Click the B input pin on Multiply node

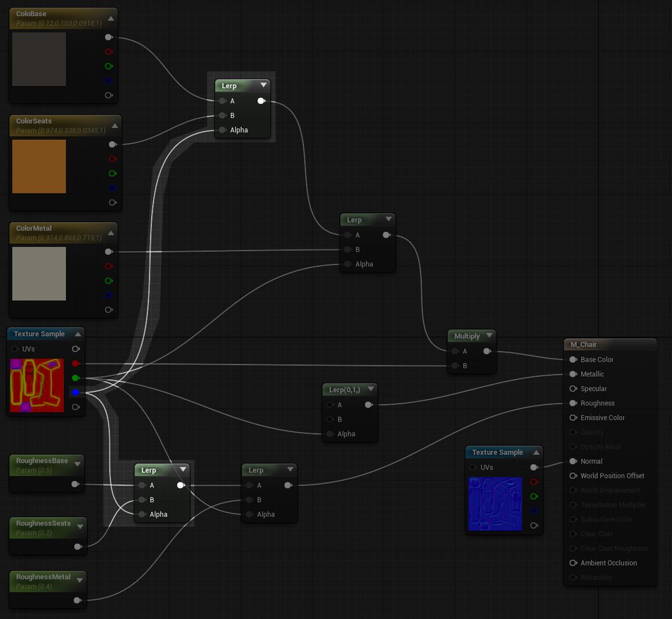[x=455, y=366]
